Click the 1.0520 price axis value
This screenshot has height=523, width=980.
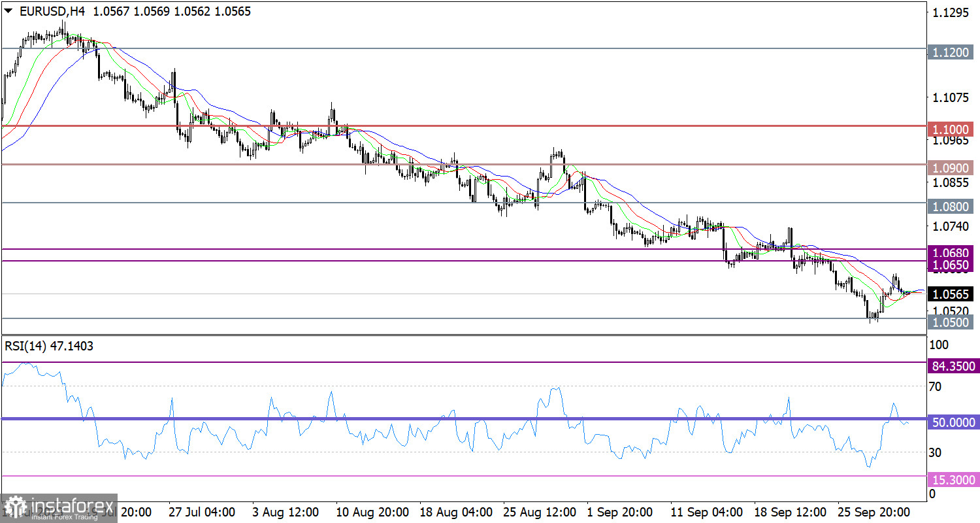[951, 311]
